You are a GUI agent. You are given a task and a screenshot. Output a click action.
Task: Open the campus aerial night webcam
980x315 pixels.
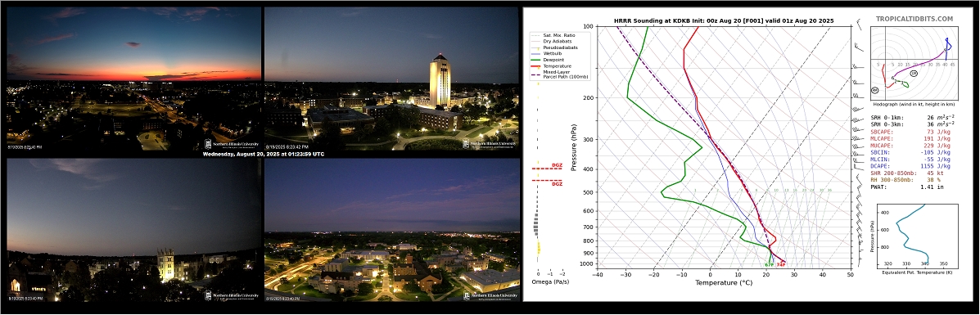coord(392,230)
